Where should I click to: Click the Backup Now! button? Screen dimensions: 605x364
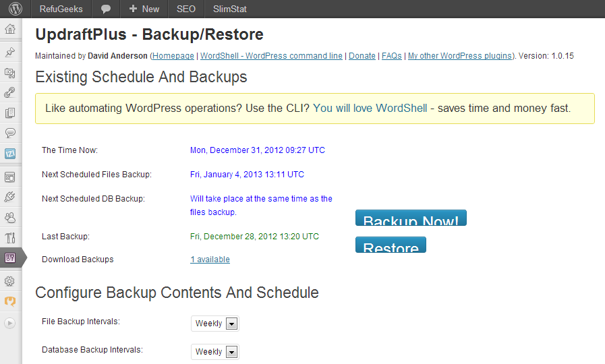(x=411, y=218)
